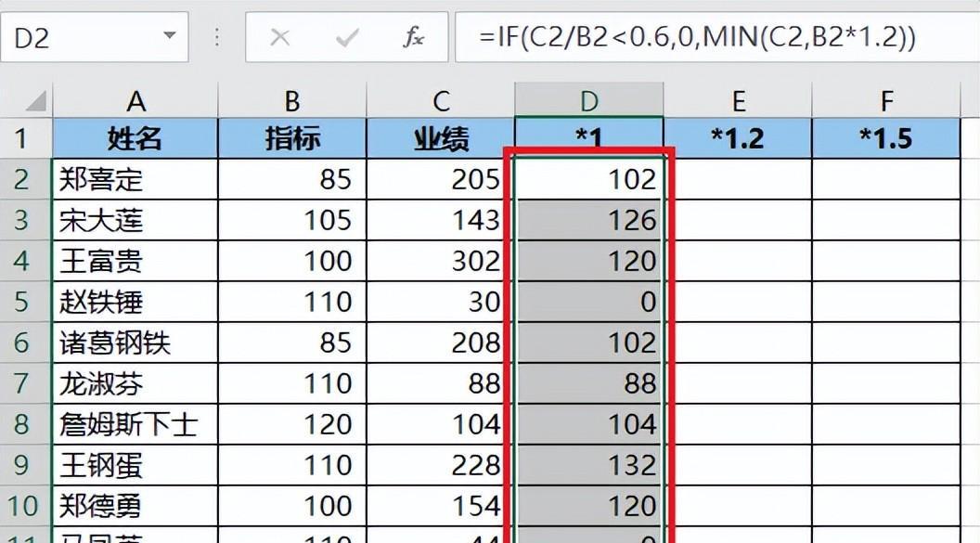Click 指标 value 120 for 詹姆斯下士
The image size is (980, 543).
[292, 424]
